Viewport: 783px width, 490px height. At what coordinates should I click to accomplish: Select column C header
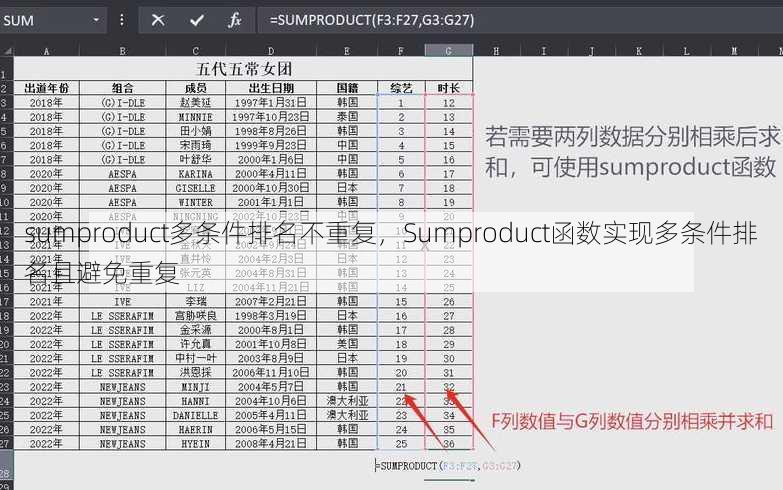(x=195, y=50)
